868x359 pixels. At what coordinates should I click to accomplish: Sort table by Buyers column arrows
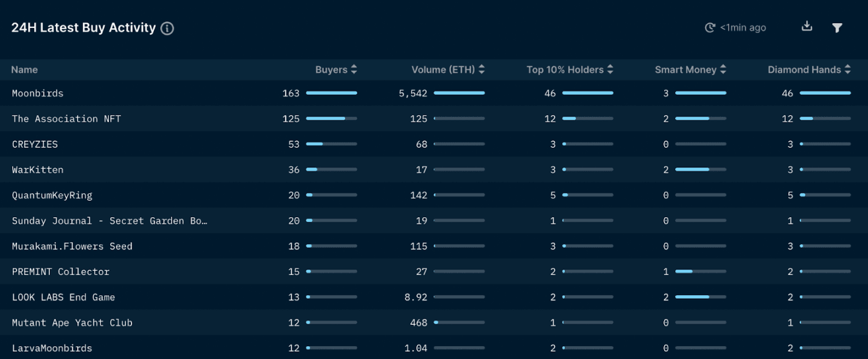tap(354, 70)
